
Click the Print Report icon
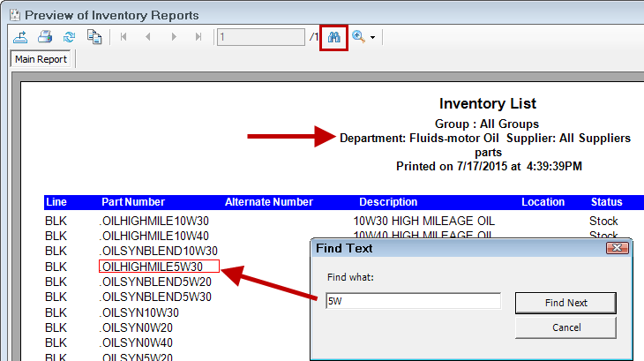click(45, 37)
